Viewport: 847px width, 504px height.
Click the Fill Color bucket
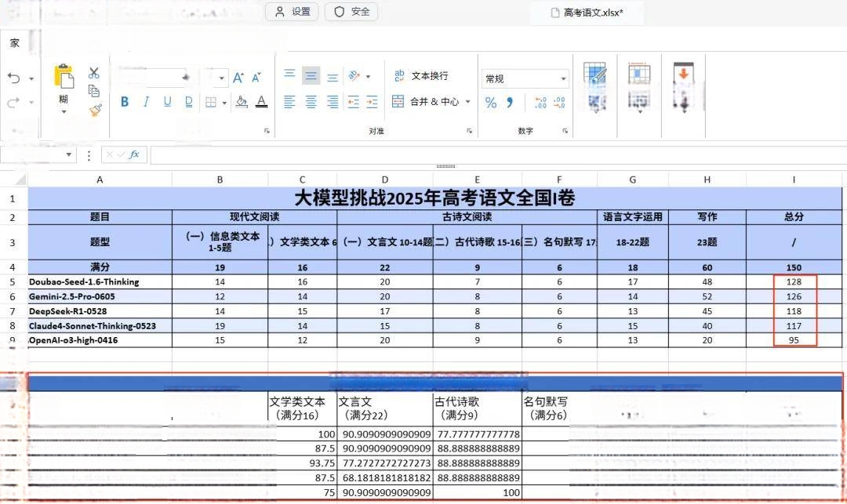tap(242, 101)
